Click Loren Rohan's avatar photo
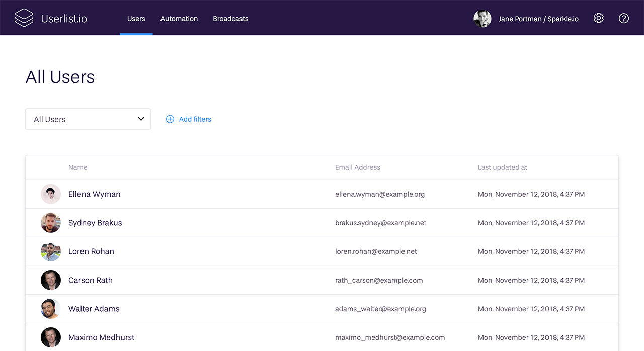The width and height of the screenshot is (644, 351). (50, 251)
